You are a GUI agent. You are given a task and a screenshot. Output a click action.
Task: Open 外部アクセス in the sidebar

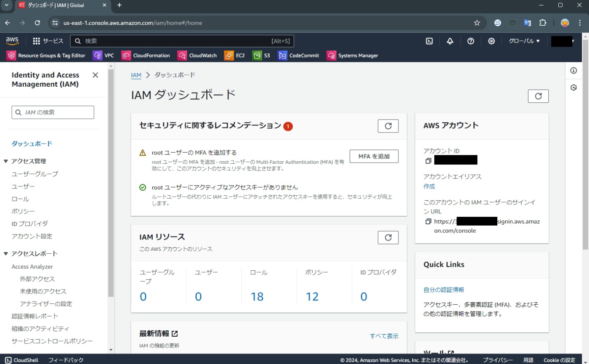click(x=37, y=279)
